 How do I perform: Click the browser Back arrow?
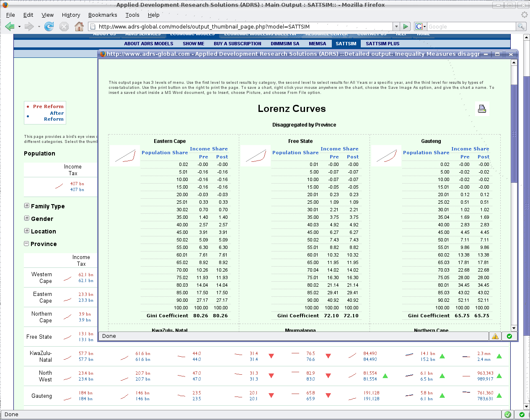10,26
